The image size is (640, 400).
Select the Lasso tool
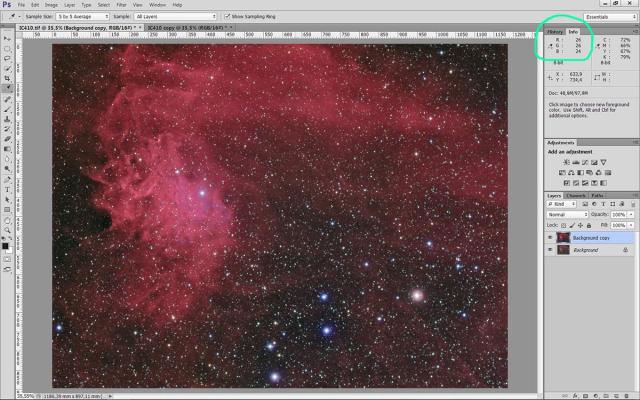click(x=8, y=57)
